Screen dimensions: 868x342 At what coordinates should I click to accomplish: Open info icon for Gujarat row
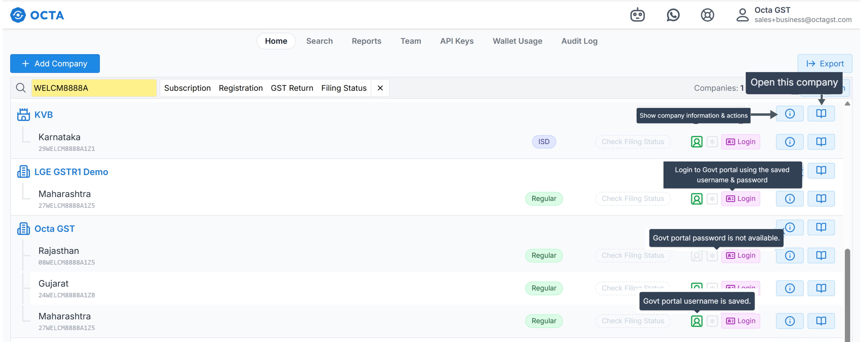(x=789, y=288)
